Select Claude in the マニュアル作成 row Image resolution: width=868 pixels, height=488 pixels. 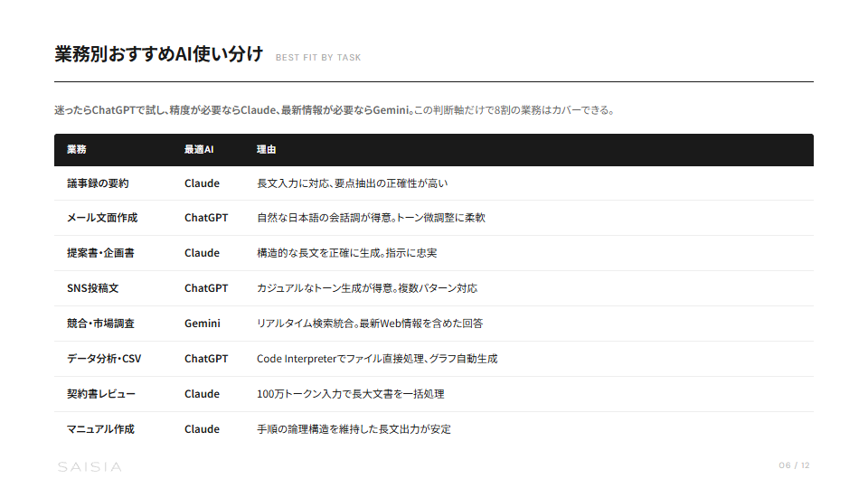pyautogui.click(x=202, y=429)
